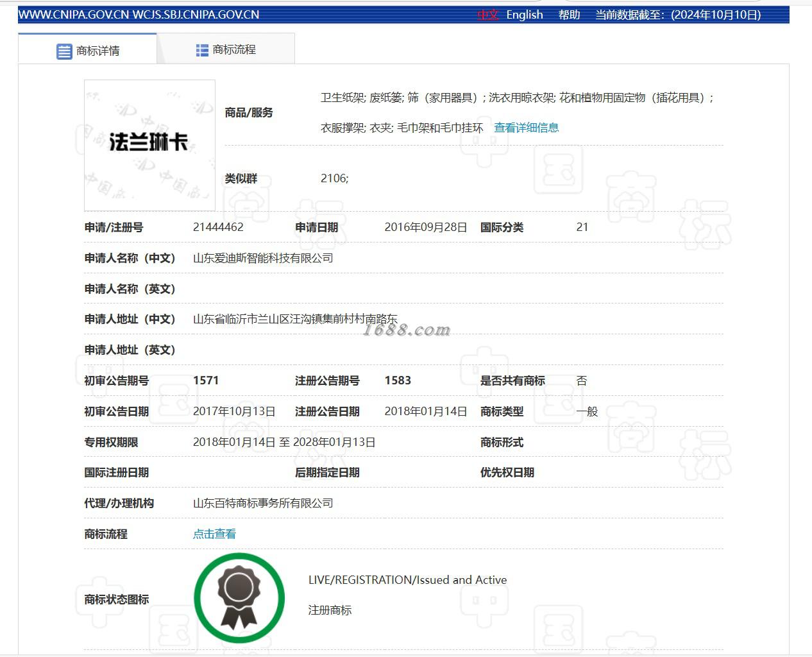
Task: Select 中文 language in header
Action: pos(487,15)
